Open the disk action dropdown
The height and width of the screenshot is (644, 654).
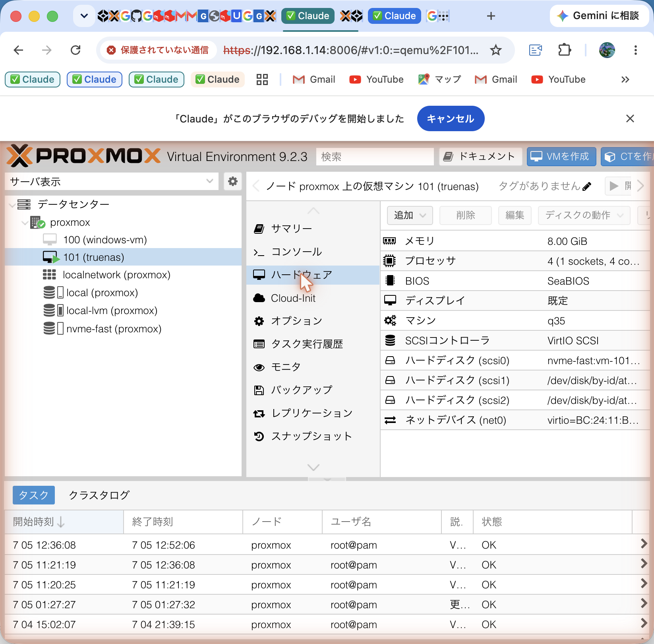(584, 215)
